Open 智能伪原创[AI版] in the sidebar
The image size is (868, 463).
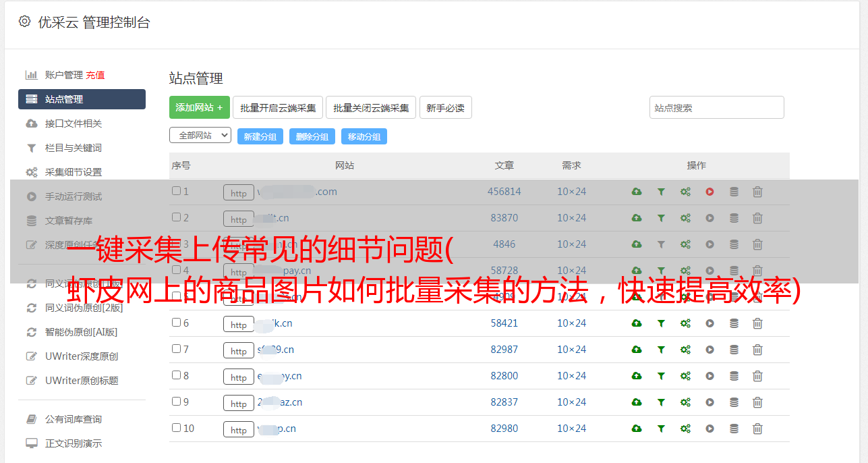coord(82,332)
